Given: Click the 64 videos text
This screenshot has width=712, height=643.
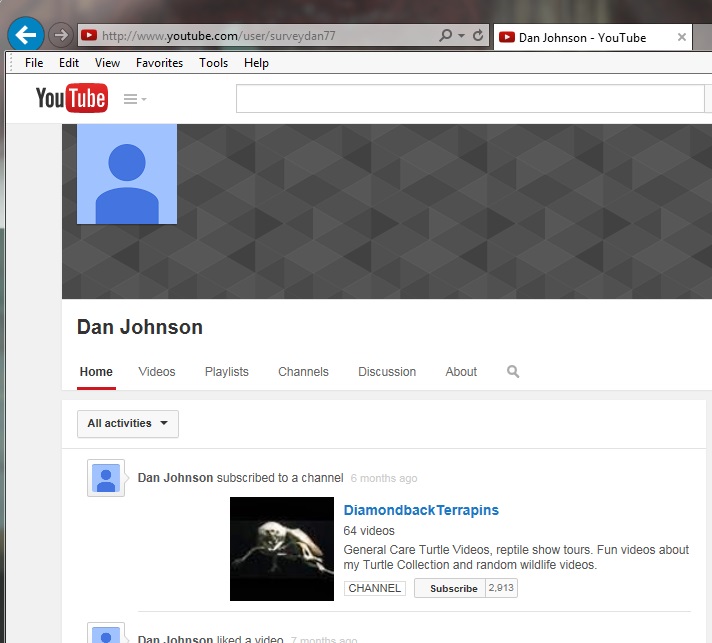Looking at the screenshot, I should 369,530.
